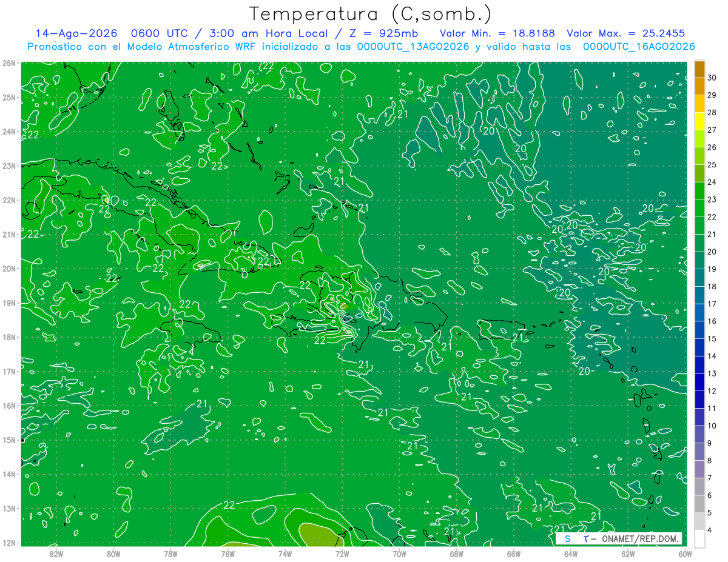Click the 18N latitude axis label
The width and height of the screenshot is (728, 562).
8,337
